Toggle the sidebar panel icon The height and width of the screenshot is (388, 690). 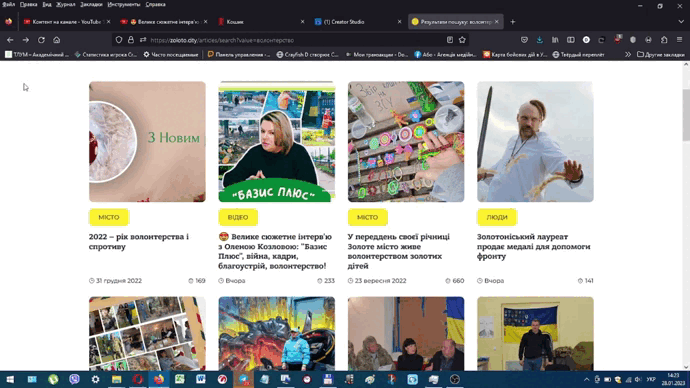(x=571, y=40)
